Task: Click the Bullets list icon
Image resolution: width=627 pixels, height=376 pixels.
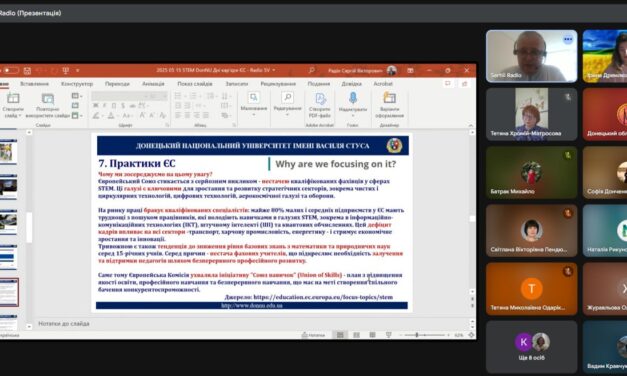Action: [x=178, y=96]
